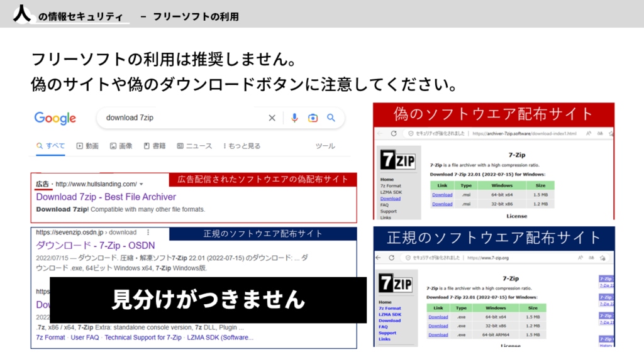Click read aloud icon in fake site browser
644x362 pixels.
(589, 133)
